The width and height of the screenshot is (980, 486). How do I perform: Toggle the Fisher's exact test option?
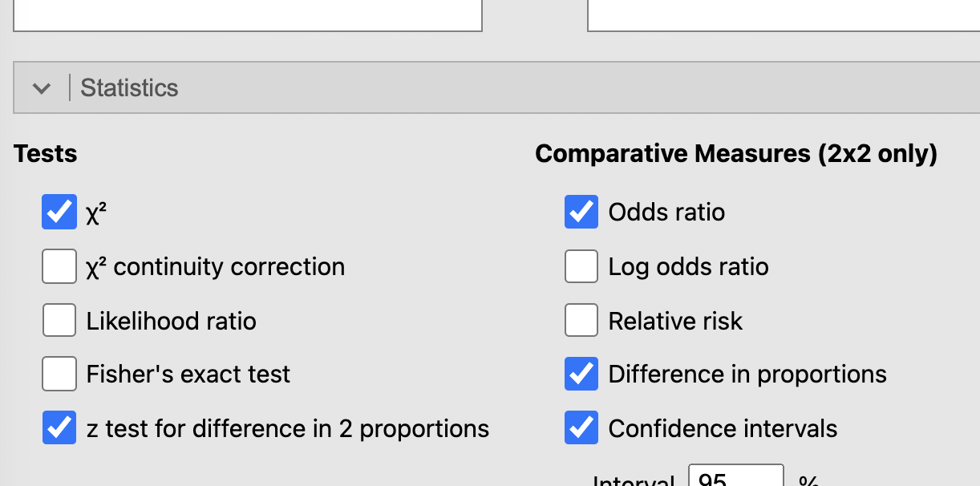[x=59, y=373]
